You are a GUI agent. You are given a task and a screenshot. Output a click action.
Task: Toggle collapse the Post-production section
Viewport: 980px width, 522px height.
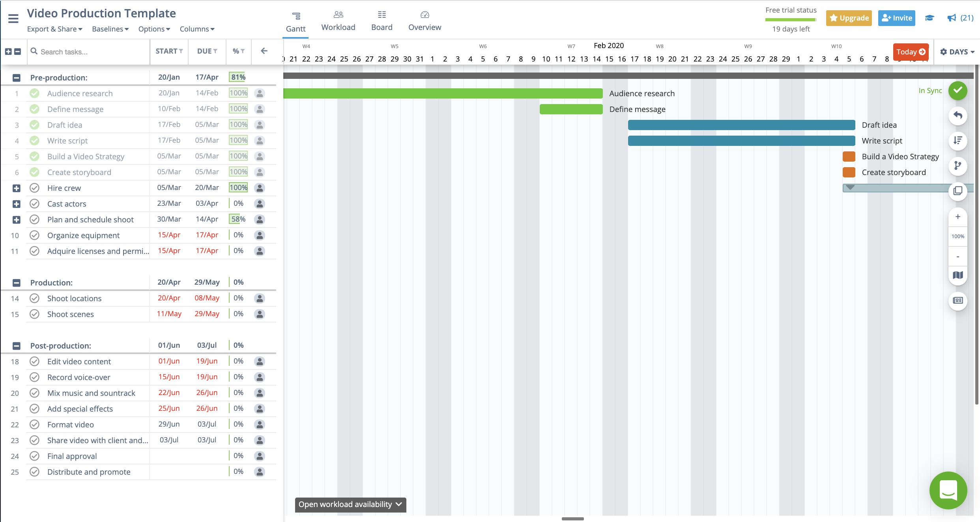pyautogui.click(x=15, y=345)
